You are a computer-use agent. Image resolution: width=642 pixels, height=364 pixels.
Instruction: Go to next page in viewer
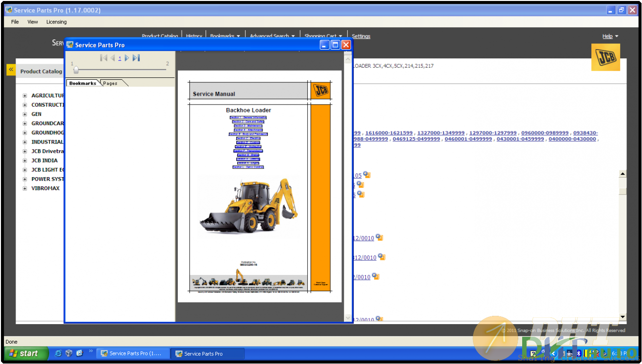coord(127,58)
